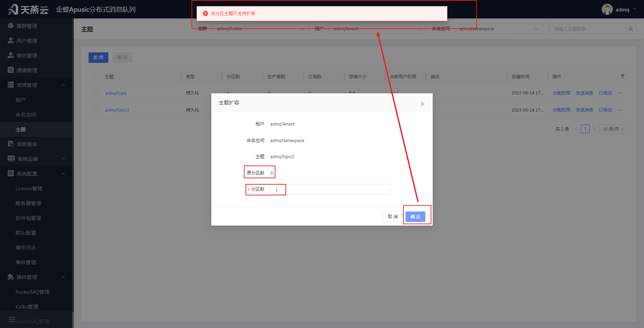Collapse the 插件管理 menu section

coord(64,277)
